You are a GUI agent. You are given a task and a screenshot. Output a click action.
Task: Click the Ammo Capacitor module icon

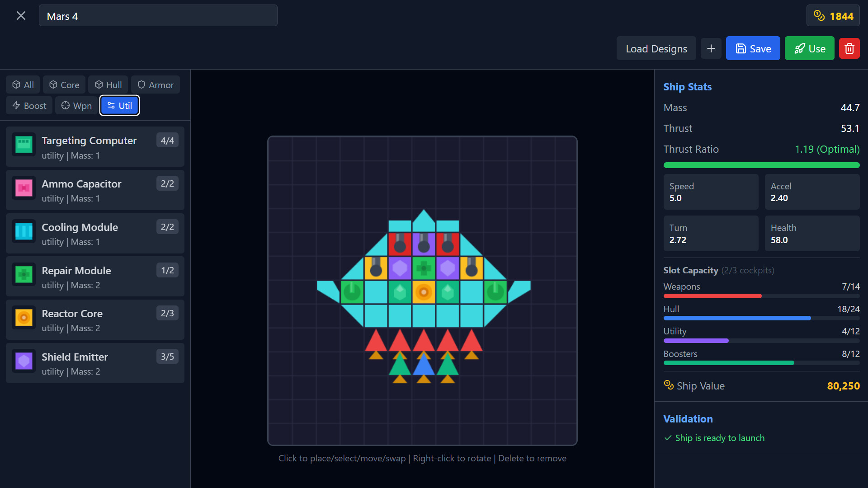pyautogui.click(x=24, y=188)
